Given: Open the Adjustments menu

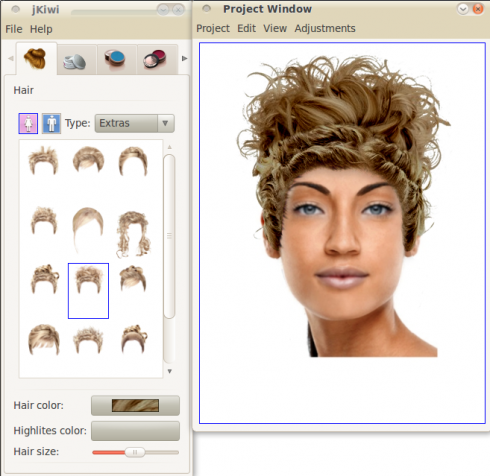Looking at the screenshot, I should 325,28.
